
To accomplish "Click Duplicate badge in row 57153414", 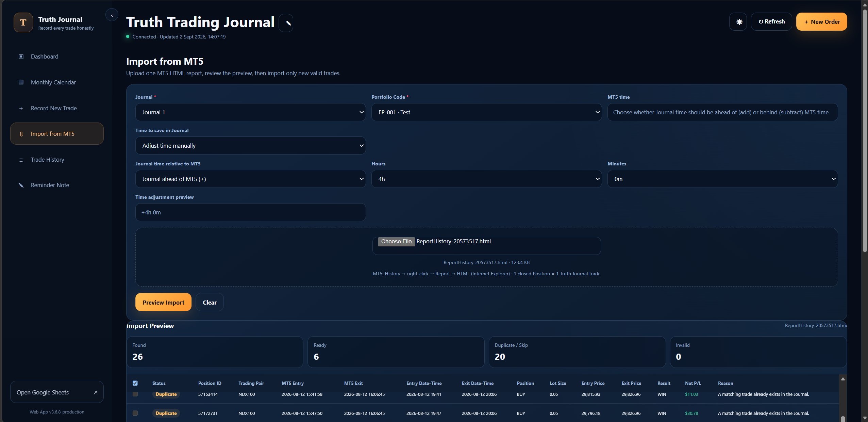I will 166,394.
